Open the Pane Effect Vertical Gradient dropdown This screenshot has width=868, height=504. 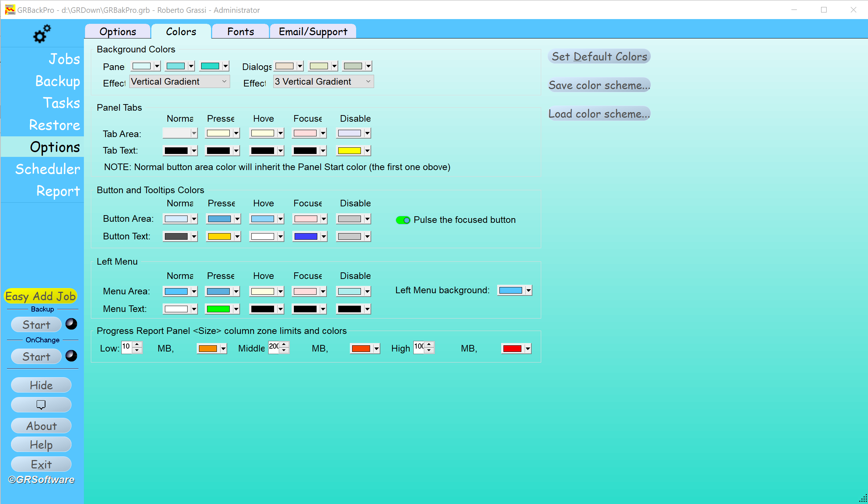(180, 82)
